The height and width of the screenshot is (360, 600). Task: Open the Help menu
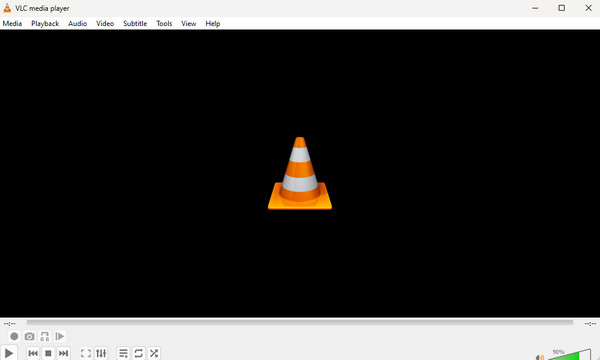pos(212,24)
